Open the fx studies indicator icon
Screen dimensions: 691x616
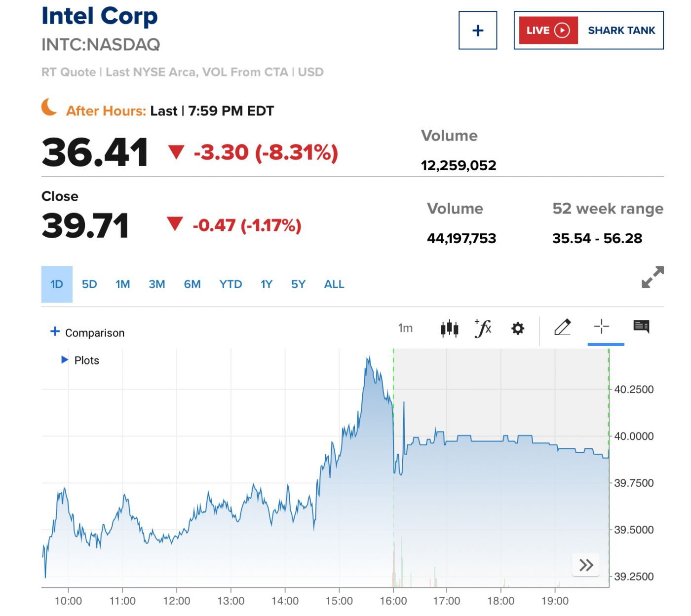(483, 328)
